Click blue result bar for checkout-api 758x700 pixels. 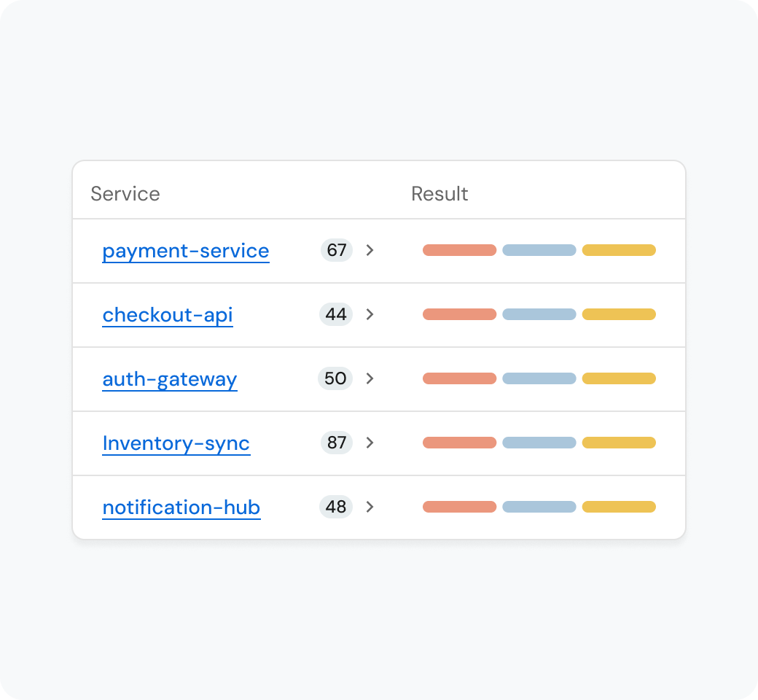539,314
